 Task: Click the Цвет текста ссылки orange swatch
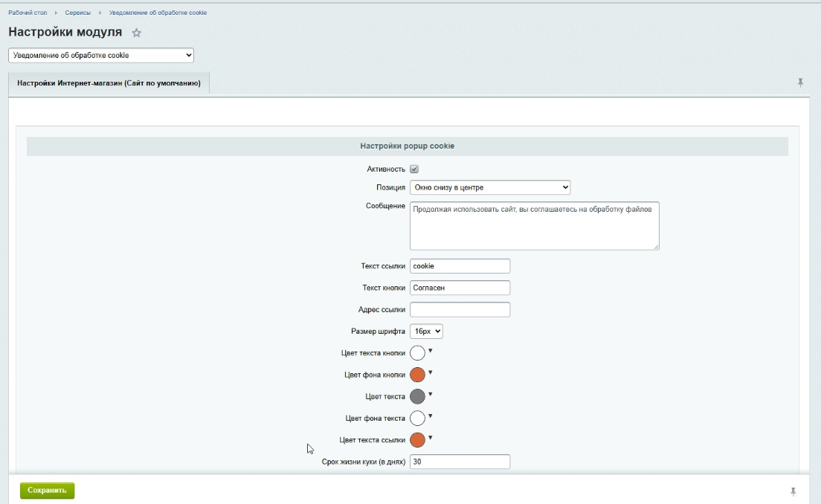[417, 440]
